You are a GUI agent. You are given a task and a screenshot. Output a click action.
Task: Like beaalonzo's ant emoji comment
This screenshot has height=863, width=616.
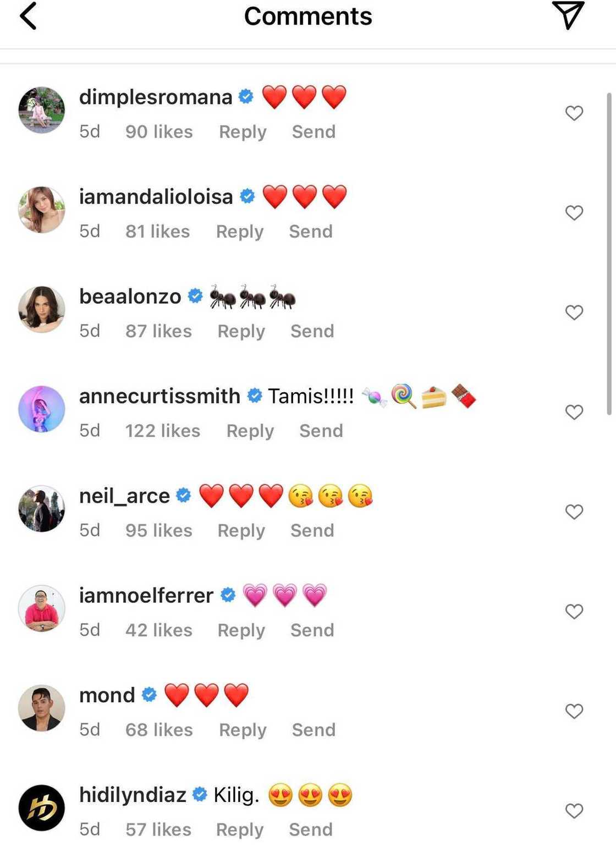[574, 312]
